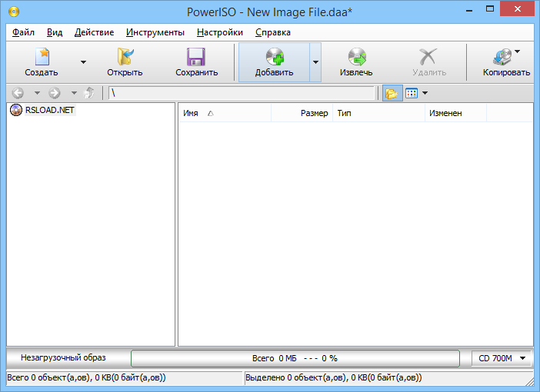Image resolution: width=540 pixels, height=392 pixels.
Task: Sort by the Размер column header
Action: point(302,113)
